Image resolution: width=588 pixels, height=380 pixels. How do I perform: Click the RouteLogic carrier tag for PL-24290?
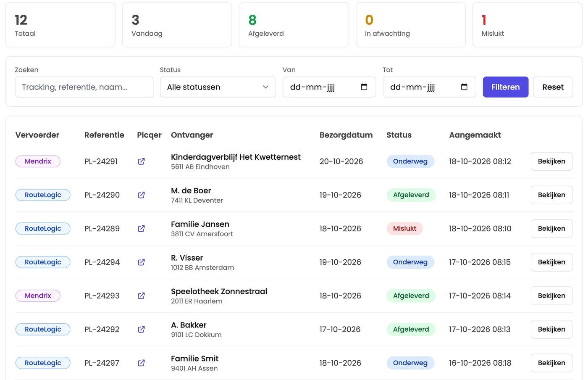tap(43, 195)
